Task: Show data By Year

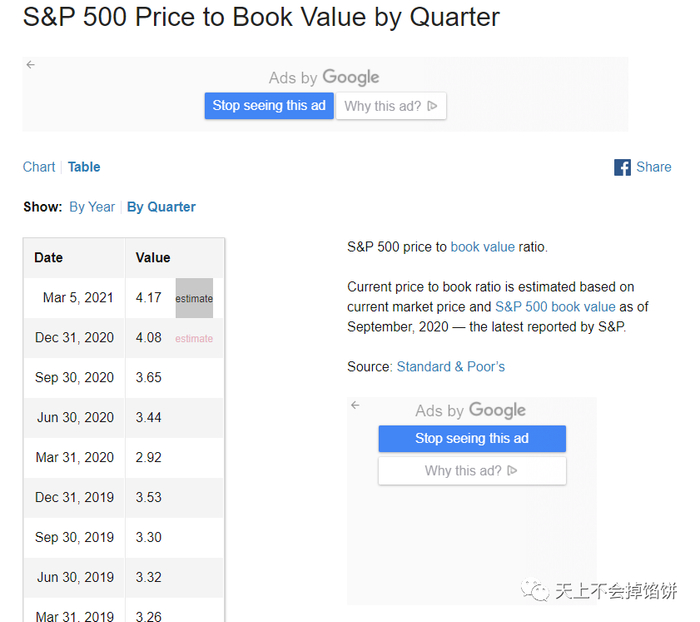Action: [92, 207]
